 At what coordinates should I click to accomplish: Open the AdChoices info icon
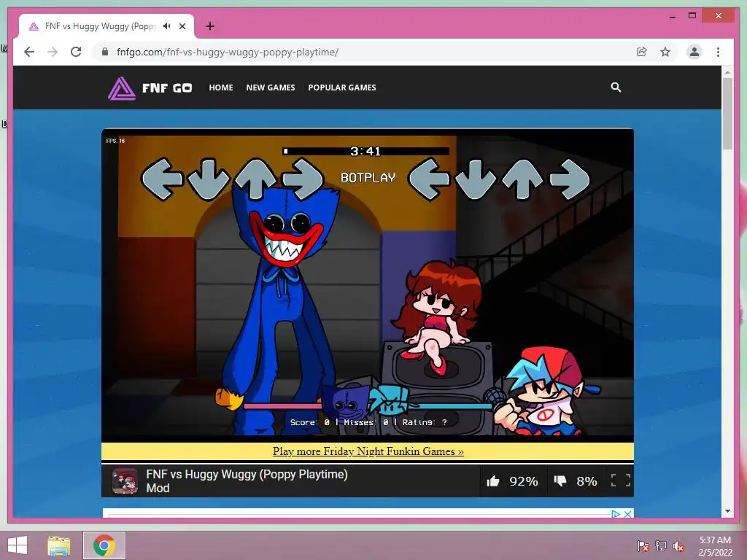[616, 514]
